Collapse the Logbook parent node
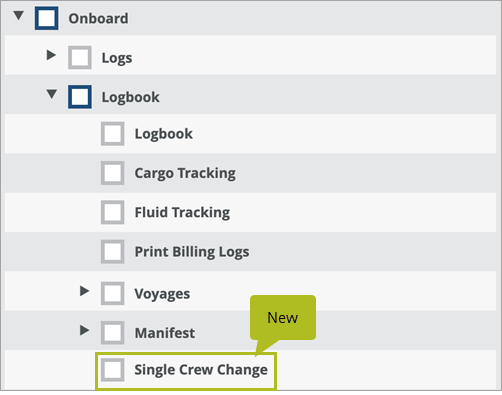 (x=52, y=94)
